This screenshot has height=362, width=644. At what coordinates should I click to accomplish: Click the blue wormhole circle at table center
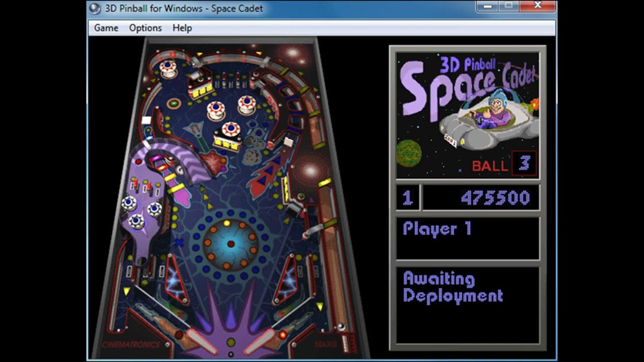point(230,244)
